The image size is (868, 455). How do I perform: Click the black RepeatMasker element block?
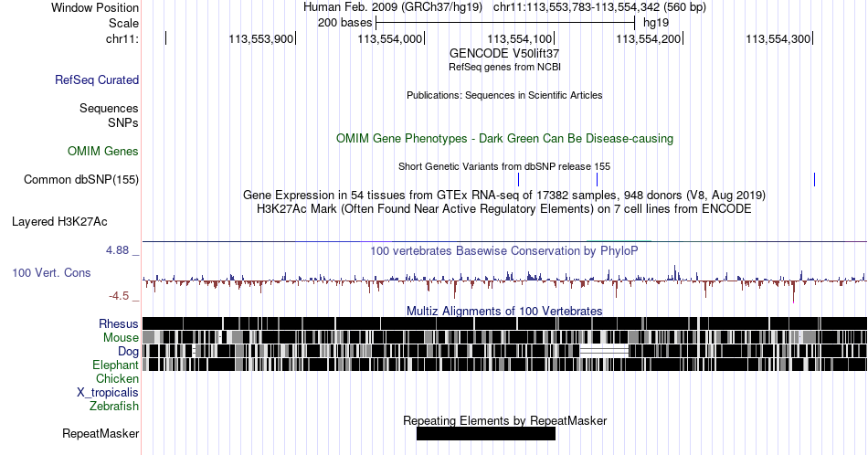tap(486, 434)
